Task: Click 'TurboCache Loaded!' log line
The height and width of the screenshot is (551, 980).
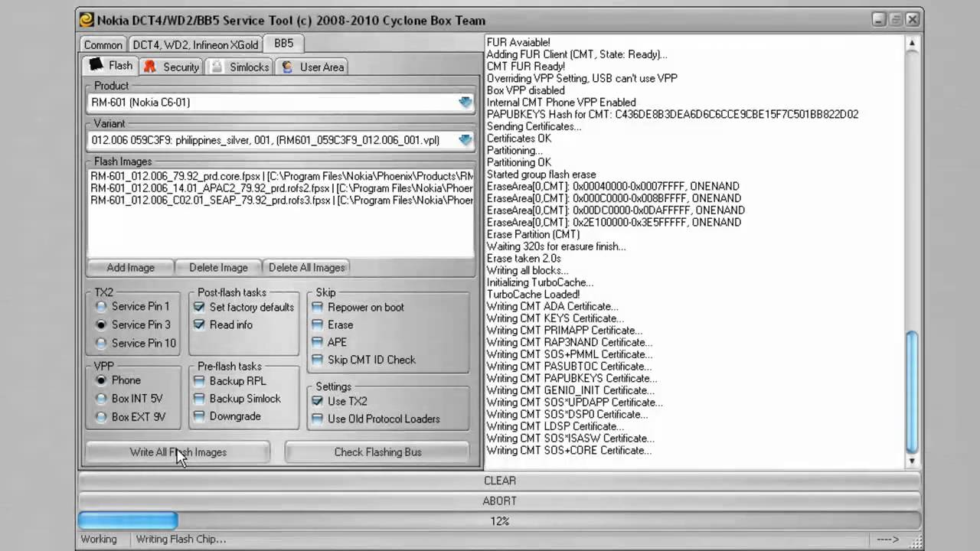Action: pos(533,295)
